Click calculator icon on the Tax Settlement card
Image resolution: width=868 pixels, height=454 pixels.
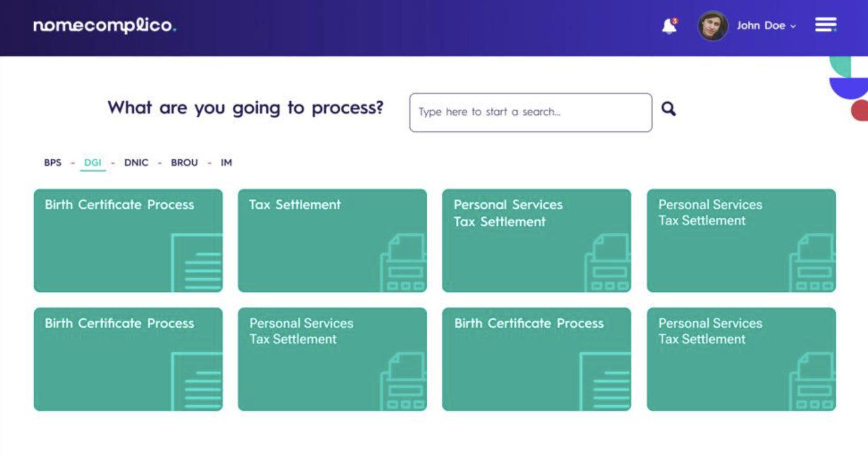point(403,264)
